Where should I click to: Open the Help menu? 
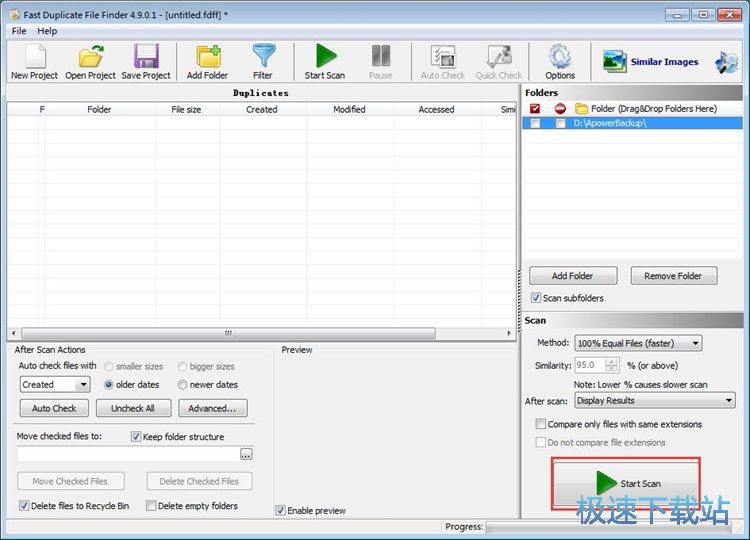(x=47, y=31)
